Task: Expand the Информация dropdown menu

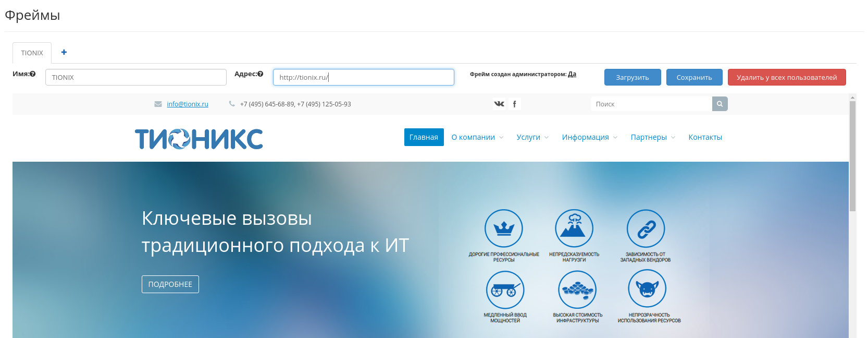Action: pyautogui.click(x=589, y=137)
